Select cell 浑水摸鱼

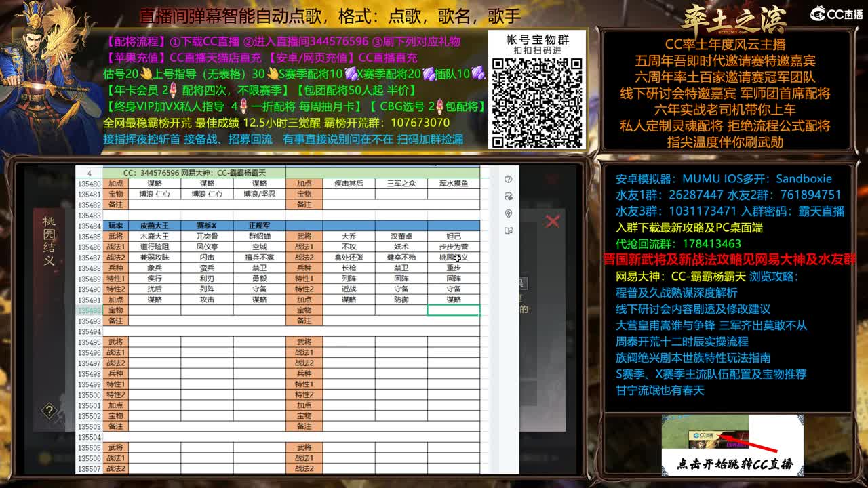(x=454, y=183)
